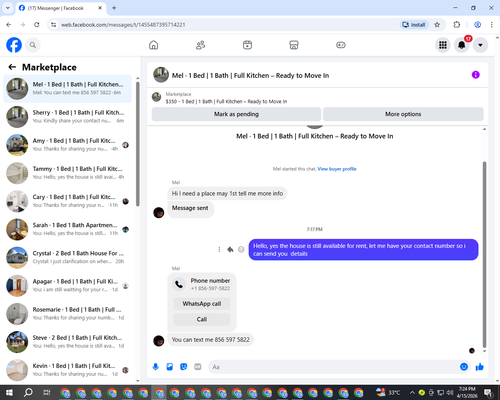Click the Facebook logo

(14, 45)
